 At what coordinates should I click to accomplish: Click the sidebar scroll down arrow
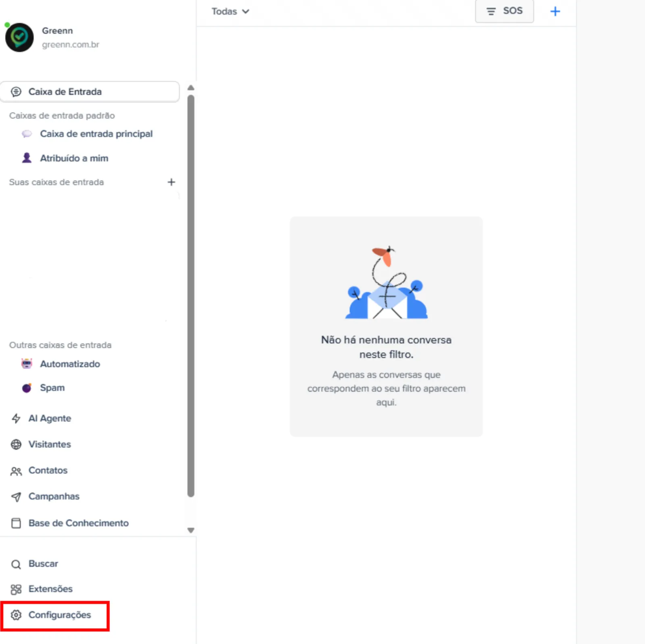pyautogui.click(x=191, y=530)
